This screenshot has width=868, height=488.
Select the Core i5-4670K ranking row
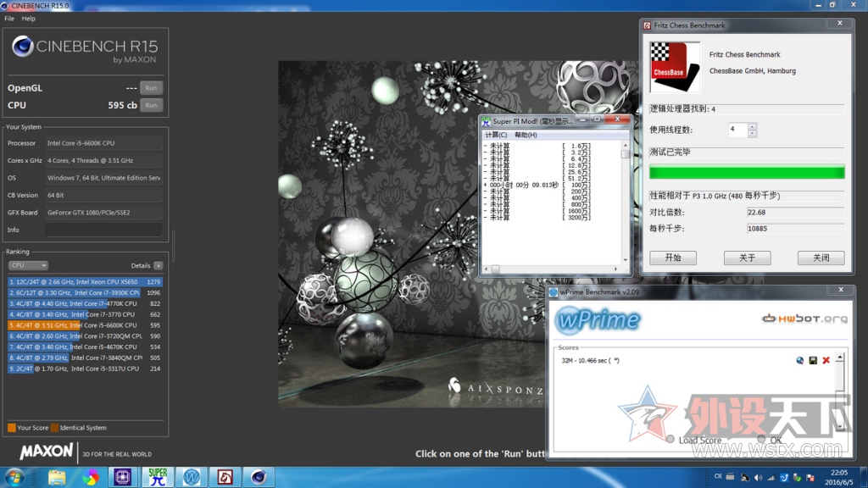[85, 347]
